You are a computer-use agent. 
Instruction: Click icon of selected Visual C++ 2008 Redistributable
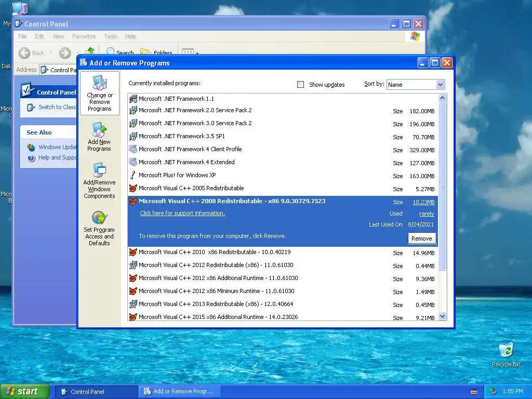coord(133,201)
